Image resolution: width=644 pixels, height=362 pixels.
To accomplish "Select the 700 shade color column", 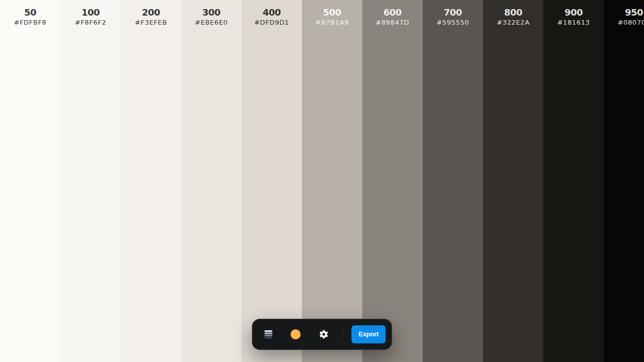I will [x=453, y=181].
